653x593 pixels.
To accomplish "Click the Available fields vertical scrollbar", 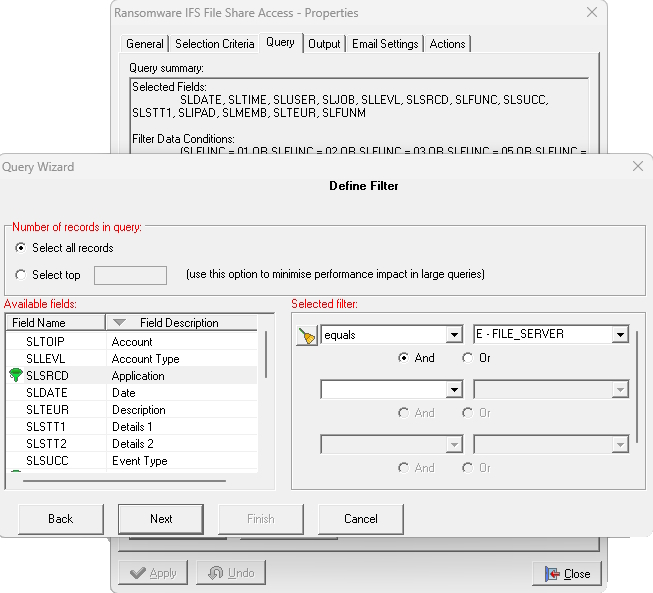I will point(265,355).
